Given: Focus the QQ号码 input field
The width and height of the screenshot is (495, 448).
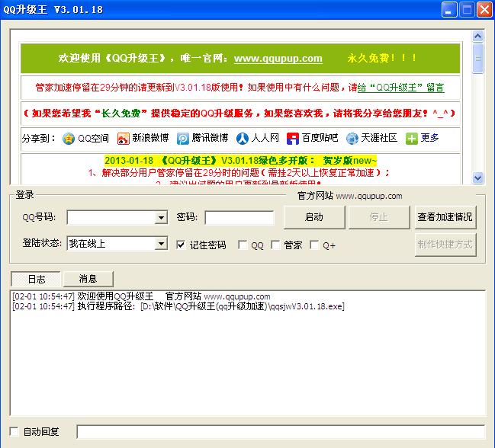Looking at the screenshot, I should 111,218.
